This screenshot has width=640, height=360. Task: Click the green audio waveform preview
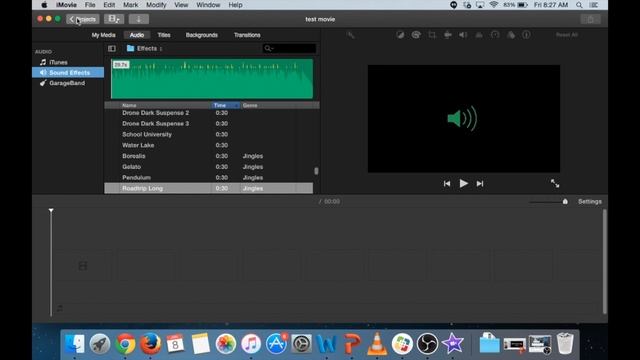(x=212, y=79)
